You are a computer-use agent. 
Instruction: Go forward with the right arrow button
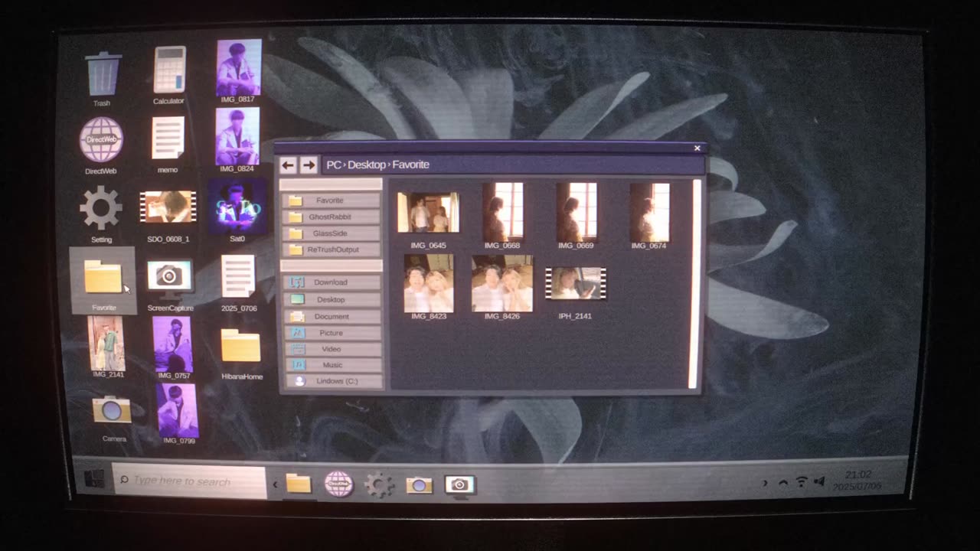pyautogui.click(x=309, y=165)
